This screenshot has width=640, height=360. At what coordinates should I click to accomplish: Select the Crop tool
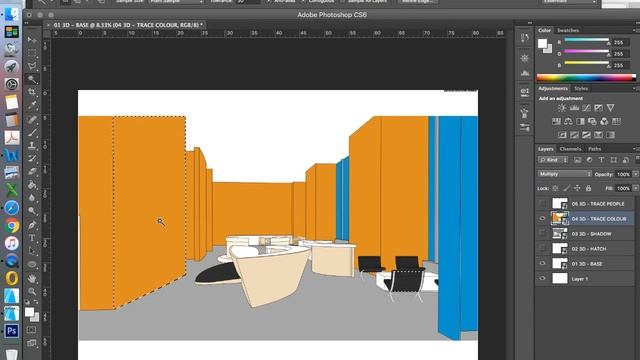click(x=32, y=93)
